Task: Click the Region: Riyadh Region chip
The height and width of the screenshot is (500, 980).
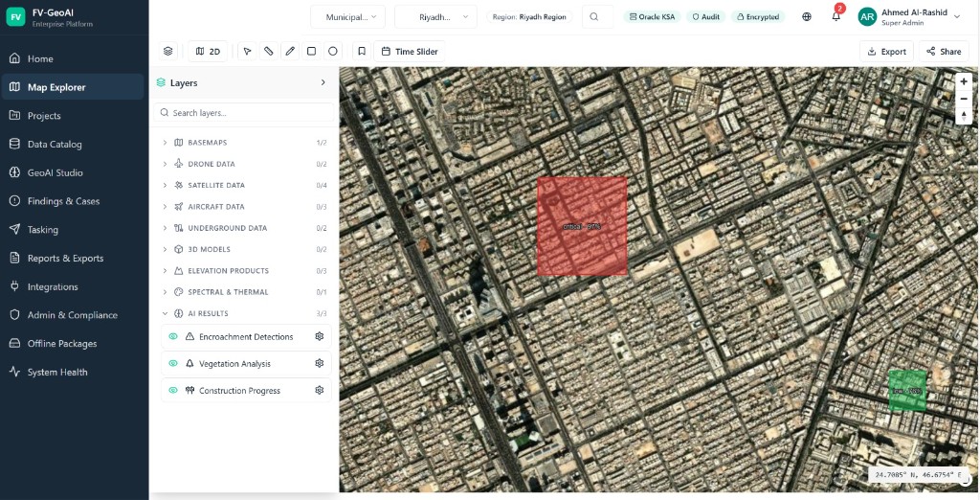Action: click(528, 17)
